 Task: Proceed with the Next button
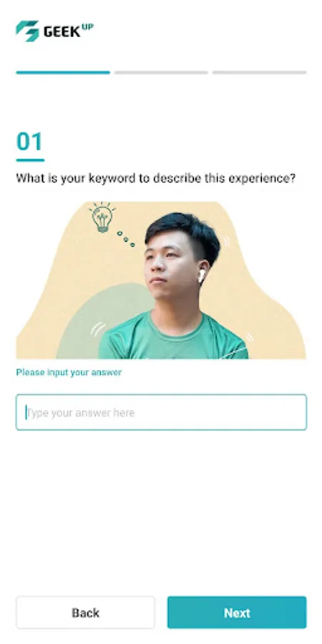tap(237, 613)
